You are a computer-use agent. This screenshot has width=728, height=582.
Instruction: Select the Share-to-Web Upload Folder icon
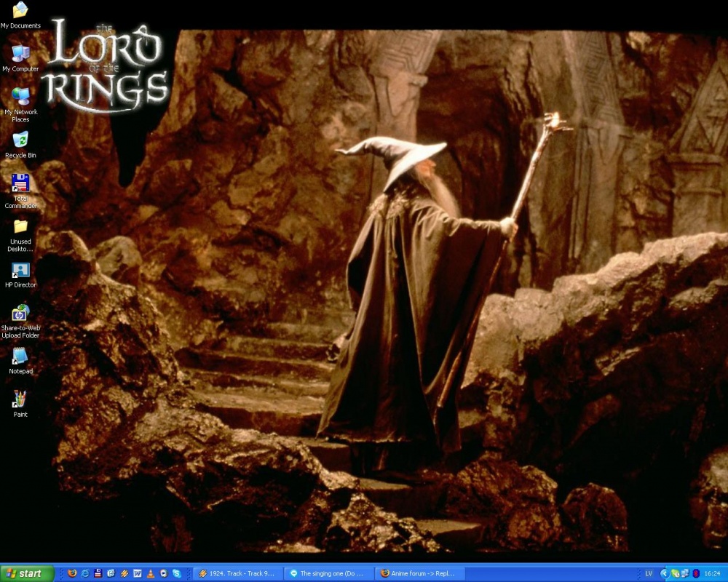20,321
